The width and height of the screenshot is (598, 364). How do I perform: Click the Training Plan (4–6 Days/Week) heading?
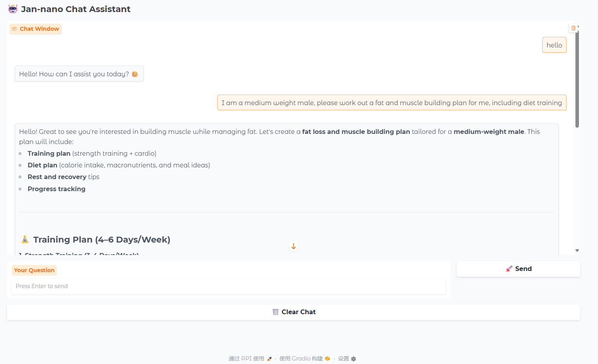click(x=102, y=239)
